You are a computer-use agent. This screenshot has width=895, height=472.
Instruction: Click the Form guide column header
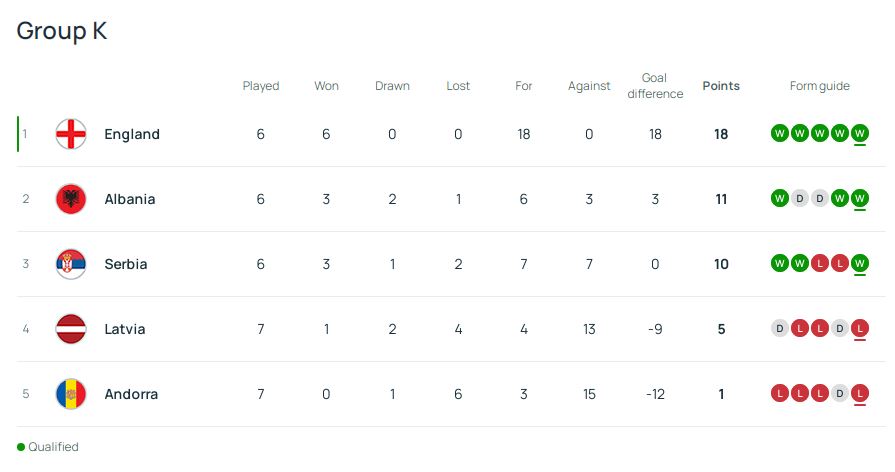click(x=820, y=86)
